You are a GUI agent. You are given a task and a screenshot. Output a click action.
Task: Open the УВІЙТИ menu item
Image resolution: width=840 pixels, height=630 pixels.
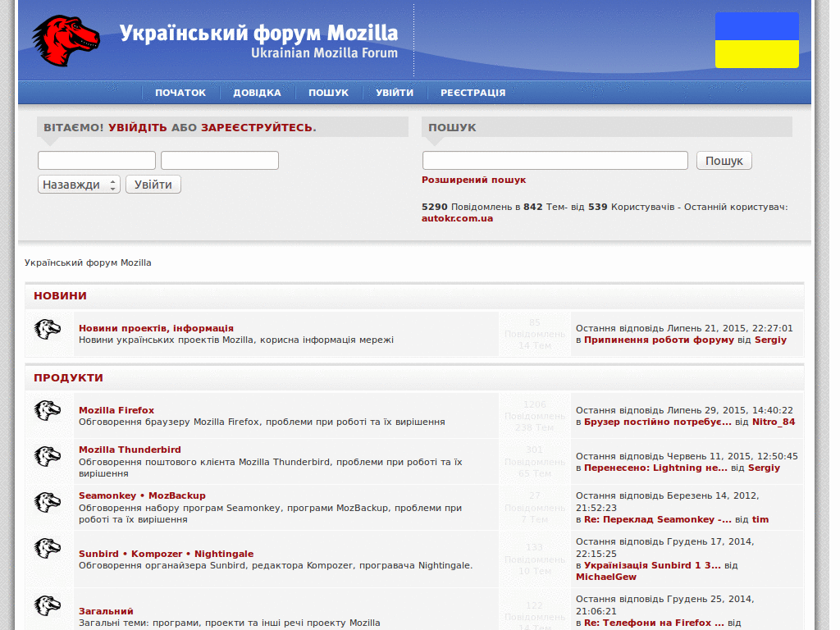(395, 93)
